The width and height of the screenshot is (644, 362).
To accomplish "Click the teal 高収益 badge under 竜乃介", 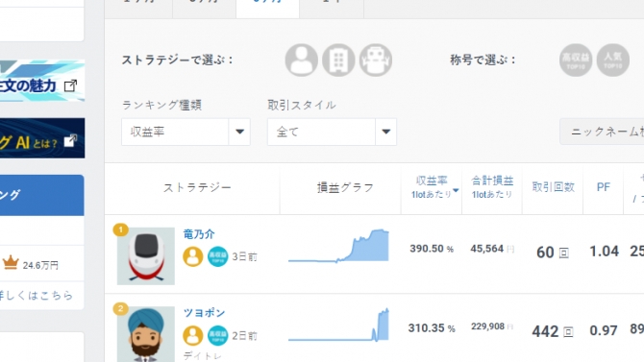I will pyautogui.click(x=217, y=256).
